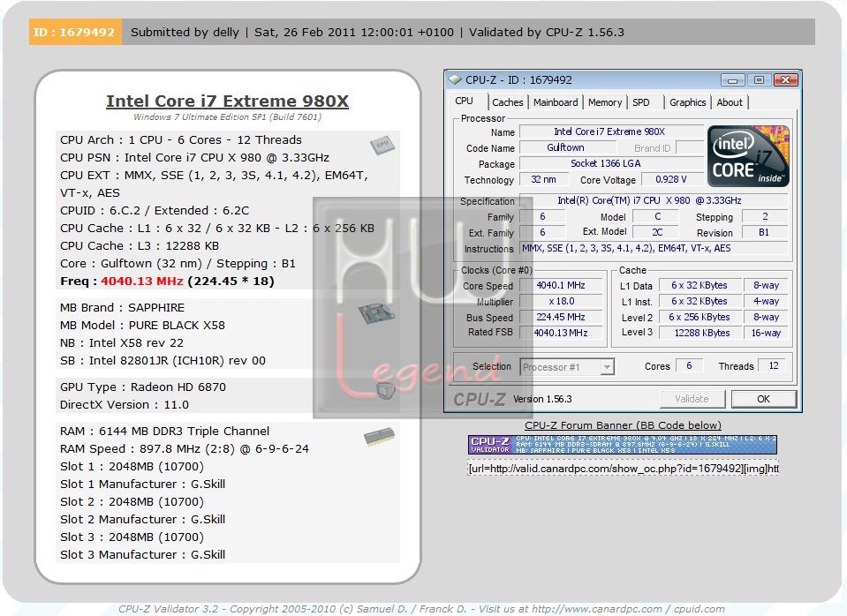Click the Specification field text
Viewport: 847px width, 616px height.
coord(653,200)
